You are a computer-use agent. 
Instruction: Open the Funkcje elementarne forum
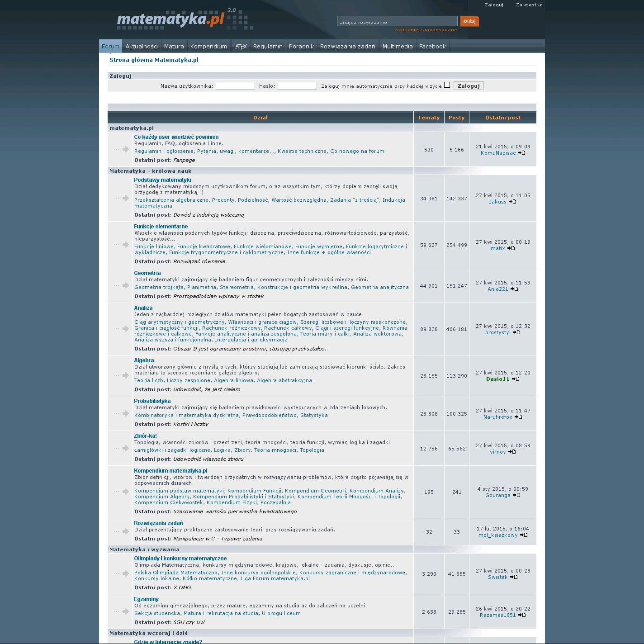tap(161, 227)
